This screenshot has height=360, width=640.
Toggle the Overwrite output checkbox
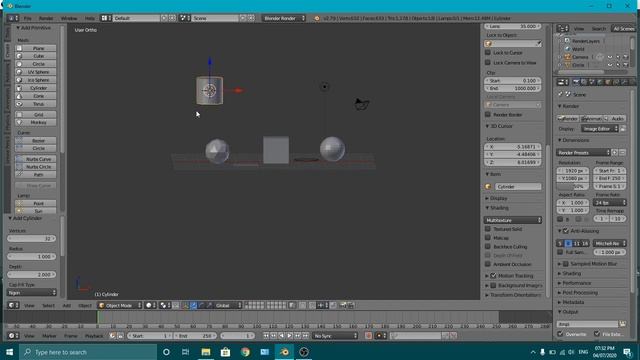point(561,334)
